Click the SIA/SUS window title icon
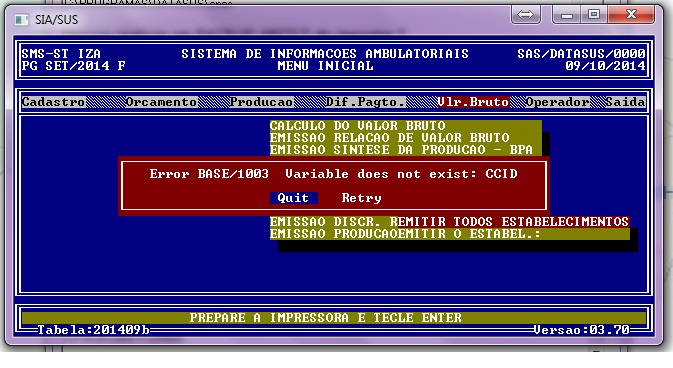Screen dimensions: 673x368 click(21, 20)
